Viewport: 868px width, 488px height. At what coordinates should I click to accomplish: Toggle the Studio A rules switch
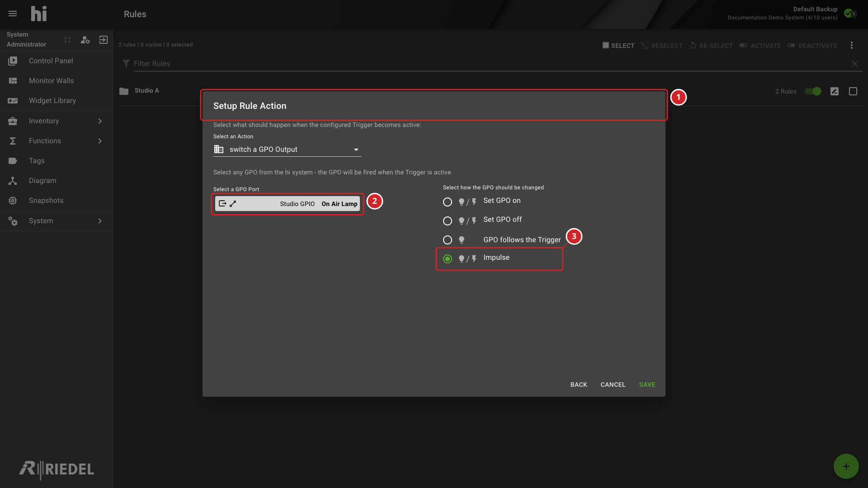click(x=813, y=91)
